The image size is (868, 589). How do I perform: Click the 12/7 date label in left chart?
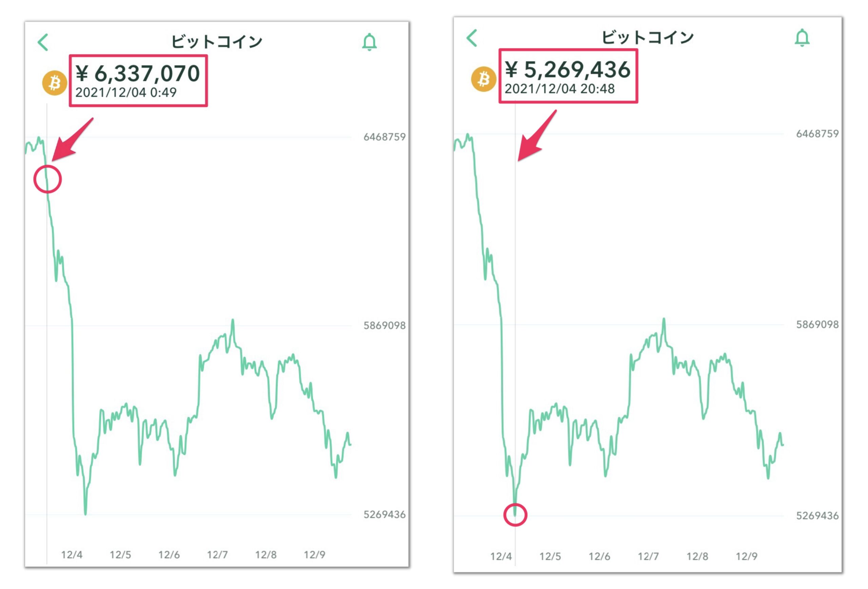point(217,555)
